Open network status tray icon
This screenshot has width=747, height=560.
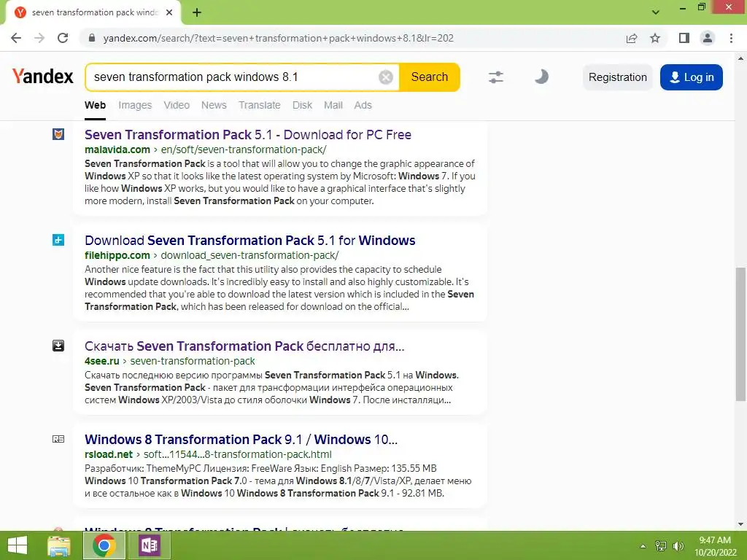tap(661, 546)
